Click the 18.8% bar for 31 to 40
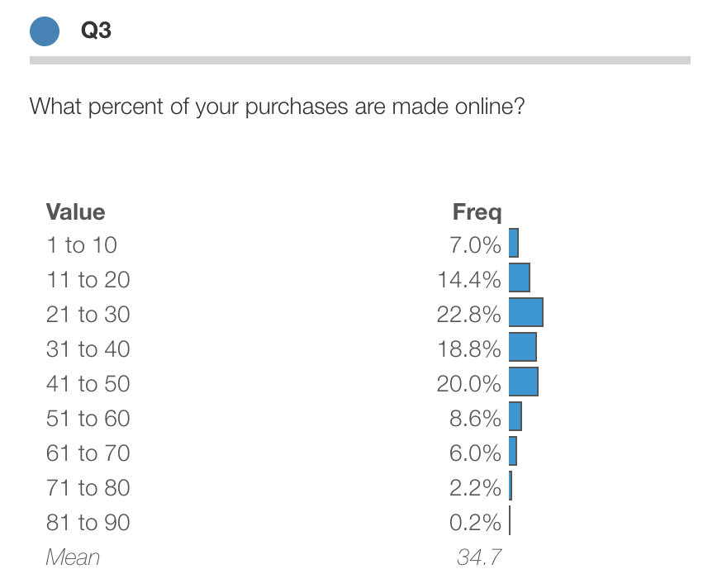Viewport: 722px width, 588px height. click(523, 347)
